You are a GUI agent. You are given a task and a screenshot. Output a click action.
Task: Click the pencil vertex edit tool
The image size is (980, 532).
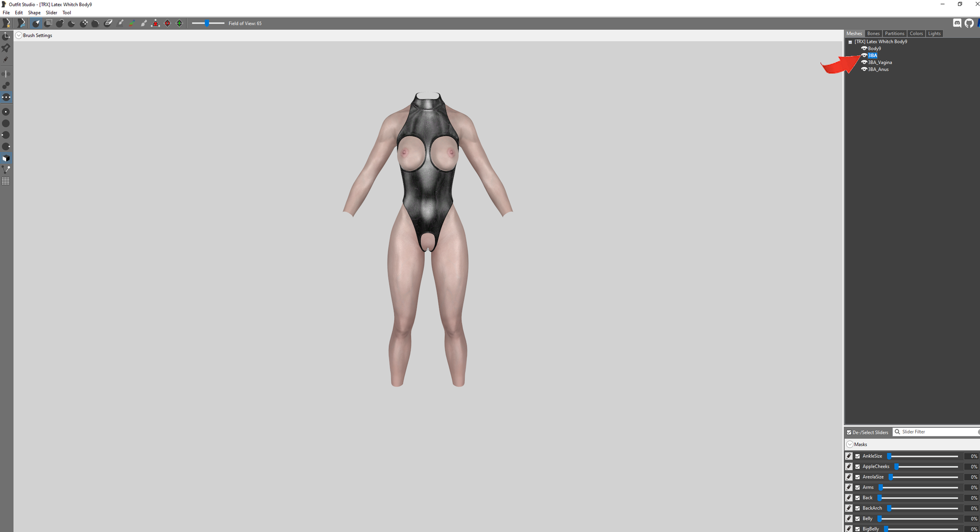(6, 59)
